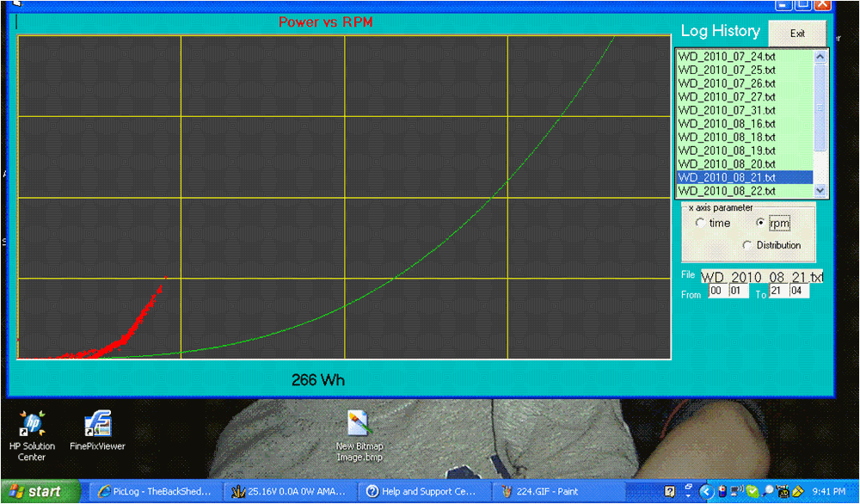The image size is (860, 504).
Task: Open the HP Solution Center desktop icon
Action: coord(32,425)
